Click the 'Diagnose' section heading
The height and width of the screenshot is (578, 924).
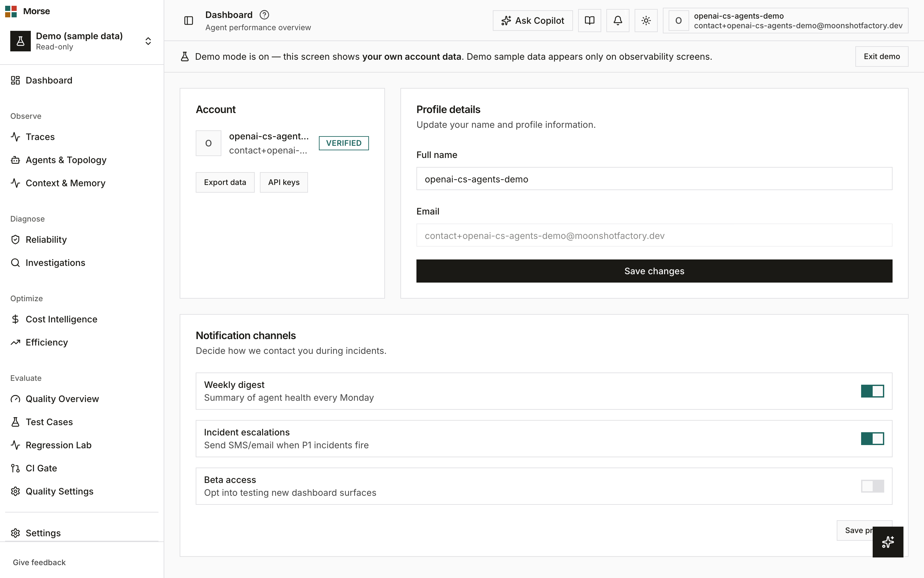pyautogui.click(x=28, y=219)
